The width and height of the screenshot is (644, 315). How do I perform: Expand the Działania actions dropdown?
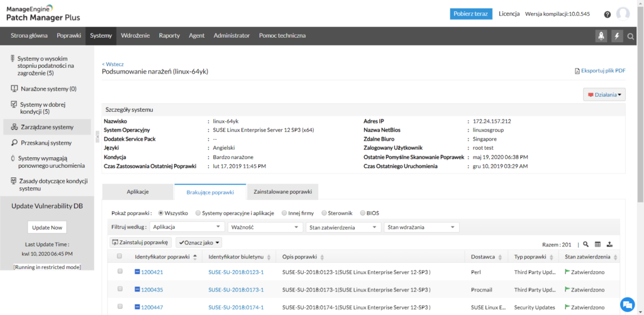point(604,95)
